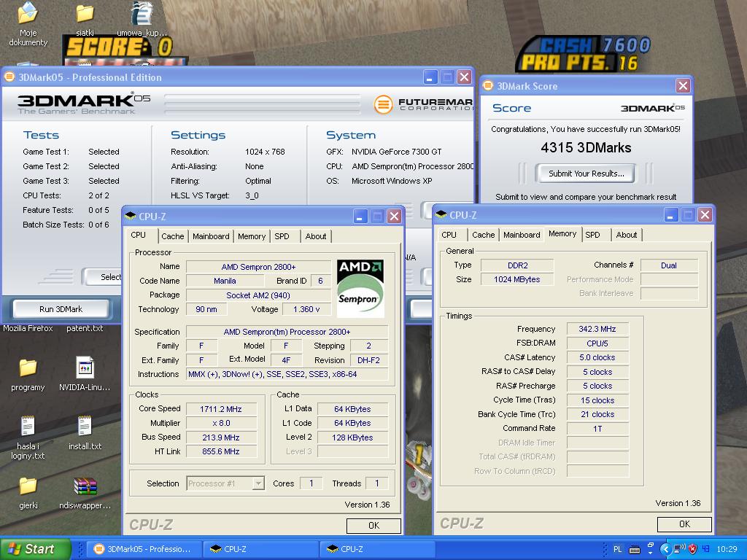Click the red shield security tray icon
Image resolution: width=747 pixels, height=560 pixels.
(x=693, y=549)
